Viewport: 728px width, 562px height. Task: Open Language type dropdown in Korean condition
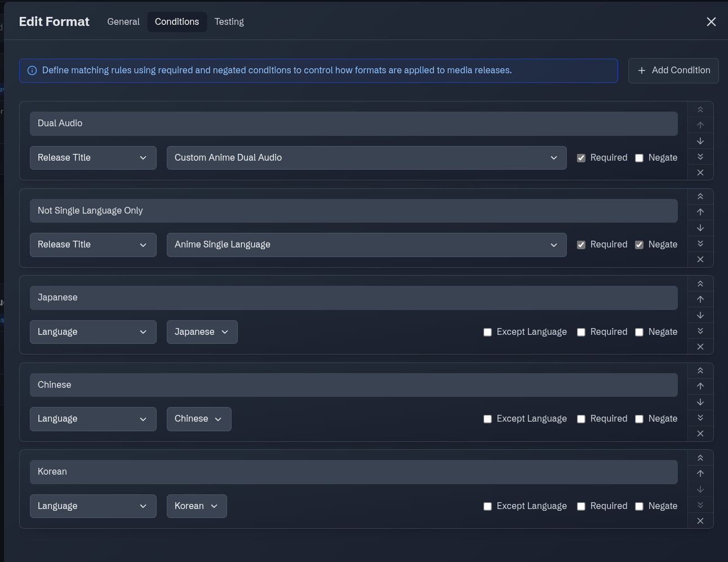point(93,506)
